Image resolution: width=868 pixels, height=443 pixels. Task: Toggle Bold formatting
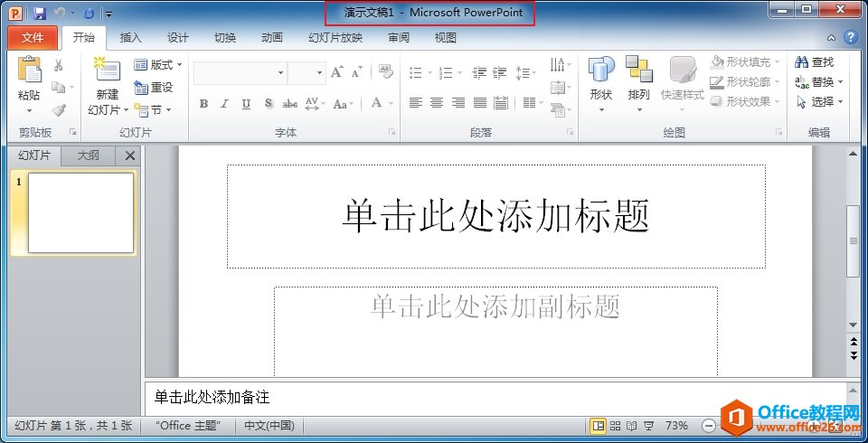pyautogui.click(x=203, y=104)
